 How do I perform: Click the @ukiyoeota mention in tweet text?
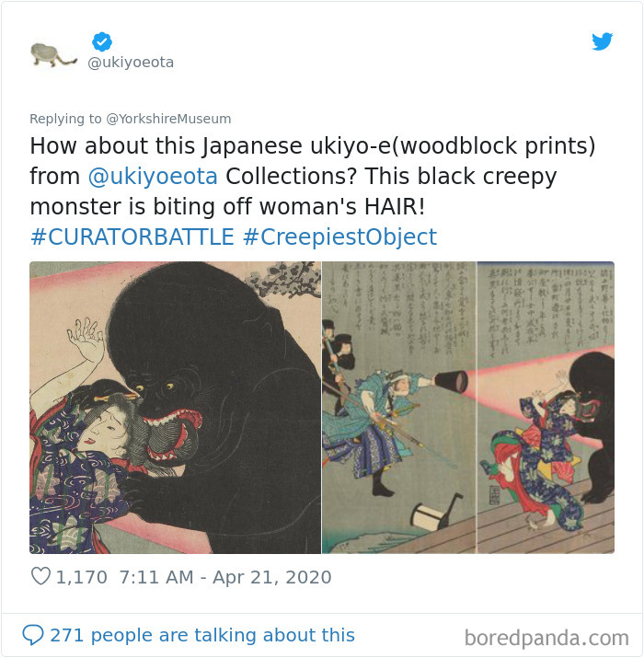[x=153, y=177]
